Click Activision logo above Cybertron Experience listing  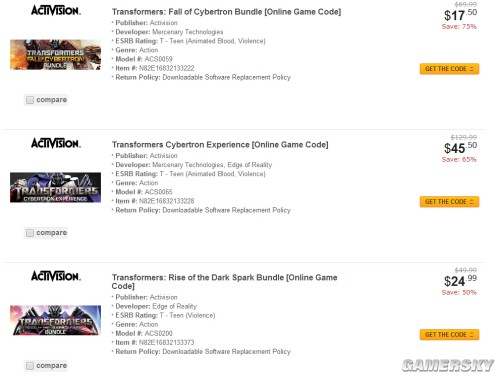pos(56,143)
